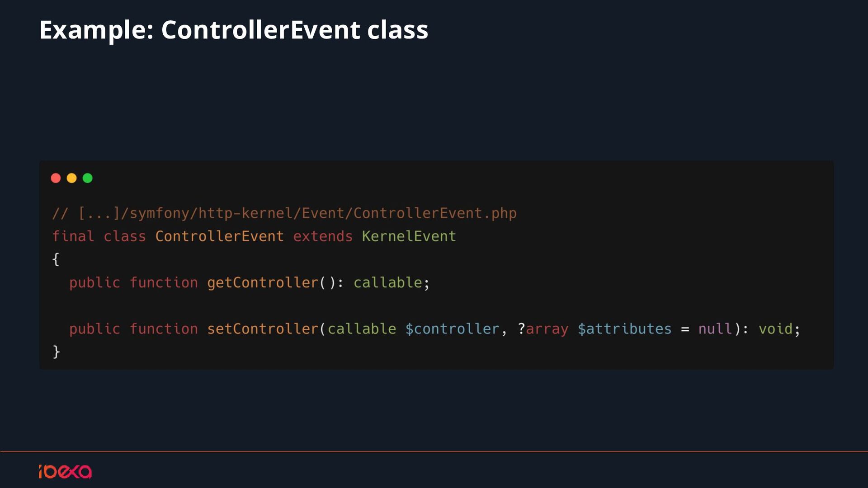Viewport: 868px width, 488px height.
Task: Click the ControllerEvent.php file path comment
Action: pos(284,213)
